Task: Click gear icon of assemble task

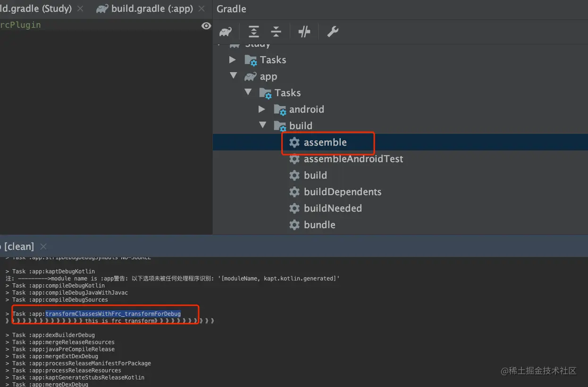Action: [x=294, y=142]
